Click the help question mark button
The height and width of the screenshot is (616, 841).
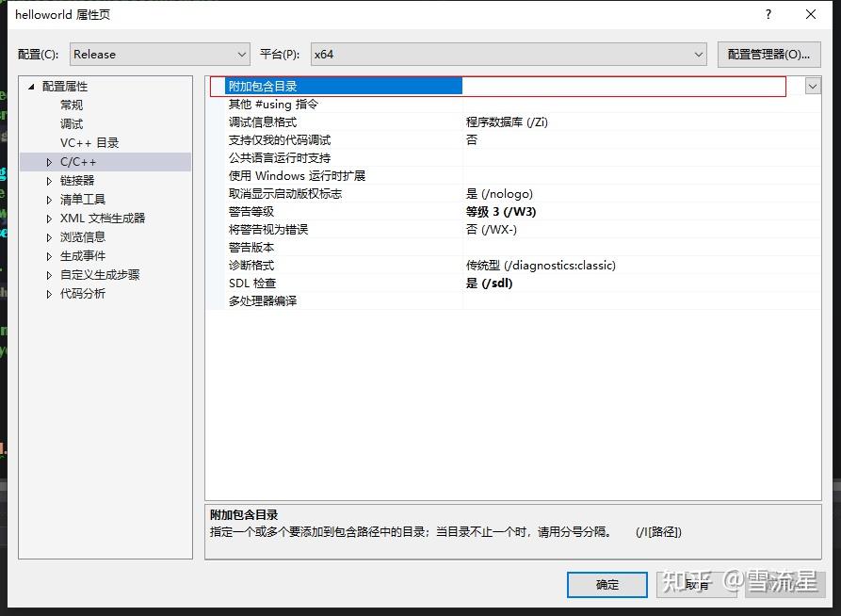coord(768,14)
